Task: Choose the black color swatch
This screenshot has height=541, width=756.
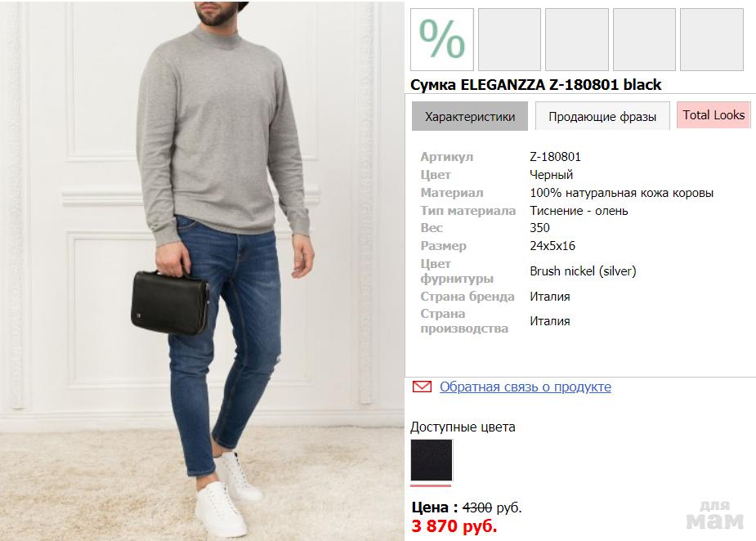Action: point(431,460)
